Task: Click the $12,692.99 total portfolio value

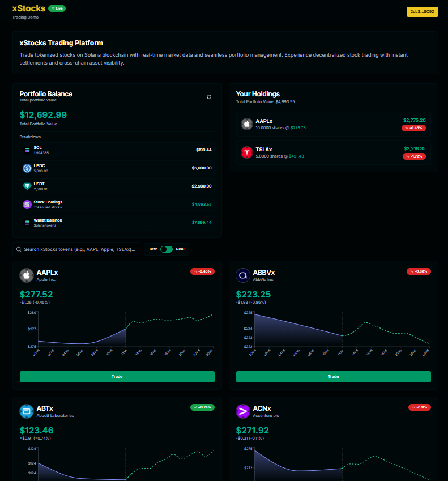Action: tap(43, 115)
